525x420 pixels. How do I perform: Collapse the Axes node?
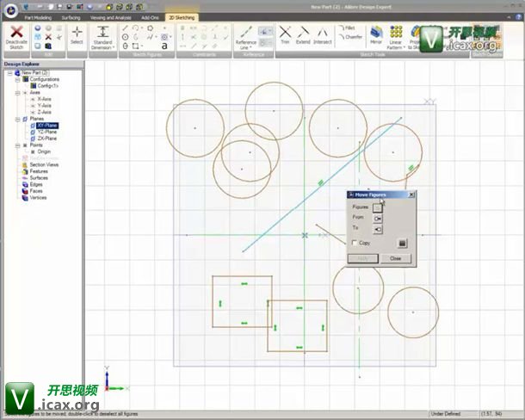(x=17, y=93)
